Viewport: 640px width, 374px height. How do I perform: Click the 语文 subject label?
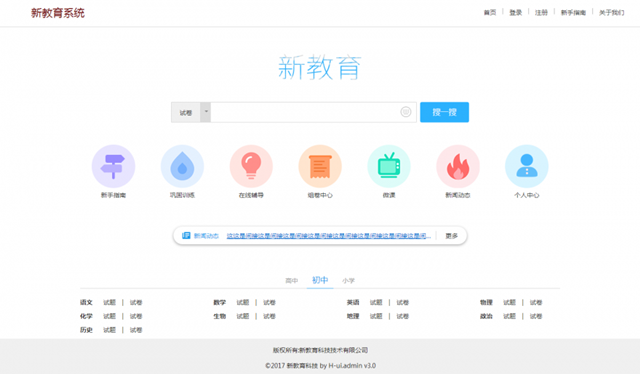pos(86,303)
